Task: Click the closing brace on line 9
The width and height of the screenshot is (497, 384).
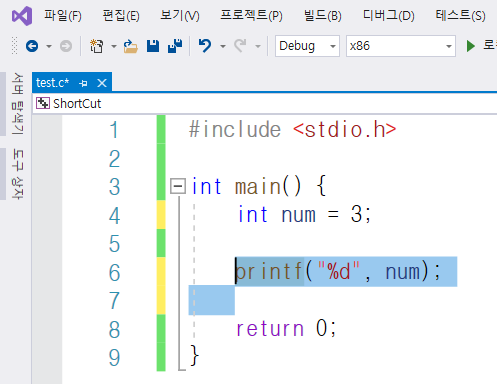Action: point(194,355)
